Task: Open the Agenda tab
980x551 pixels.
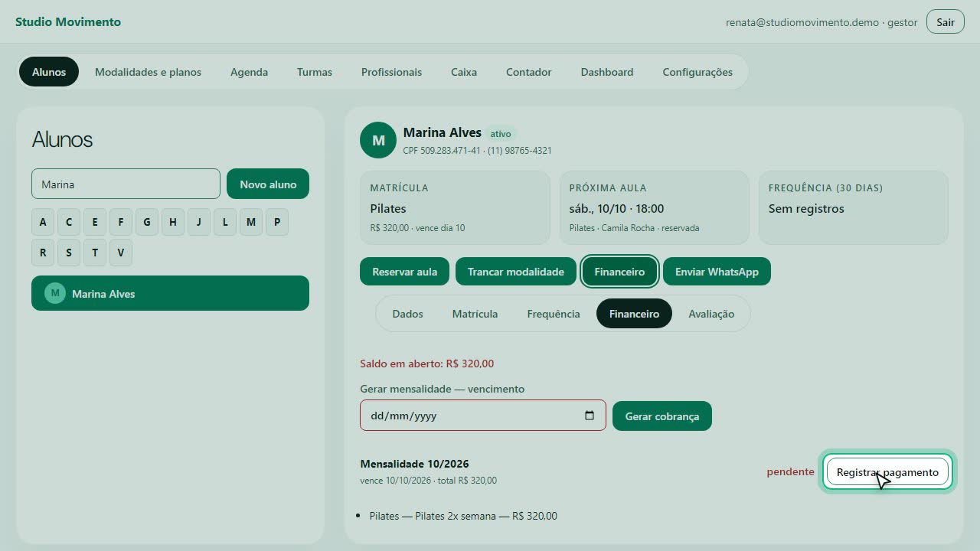Action: point(249,72)
